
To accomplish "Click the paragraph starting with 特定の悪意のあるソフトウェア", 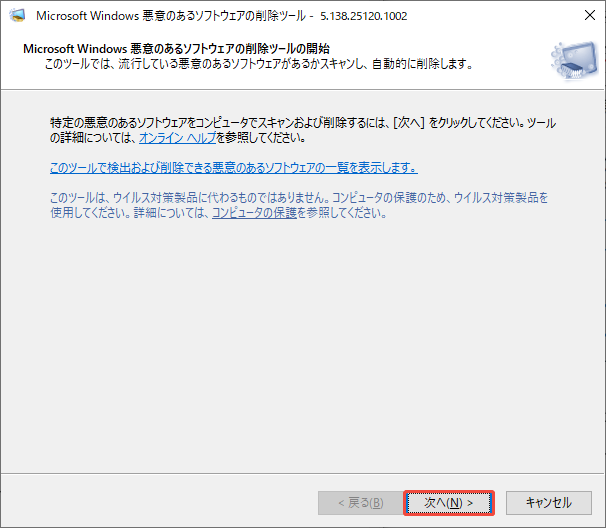I will [303, 130].
